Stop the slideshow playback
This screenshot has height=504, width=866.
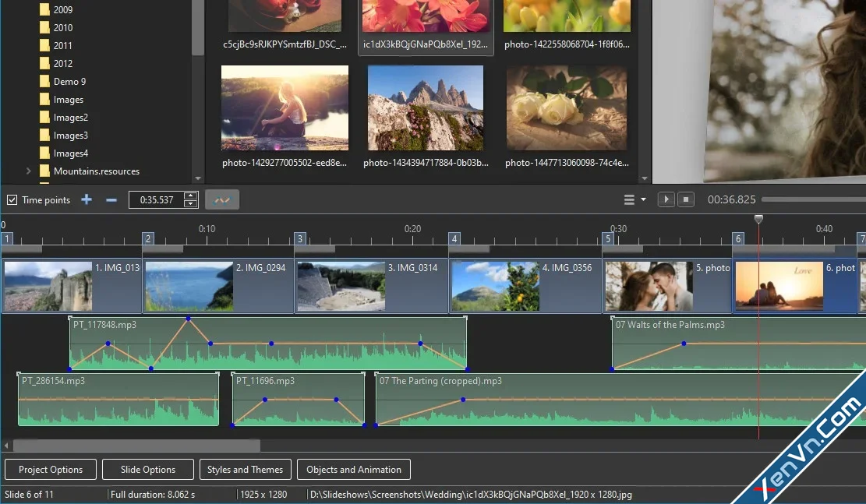(686, 199)
